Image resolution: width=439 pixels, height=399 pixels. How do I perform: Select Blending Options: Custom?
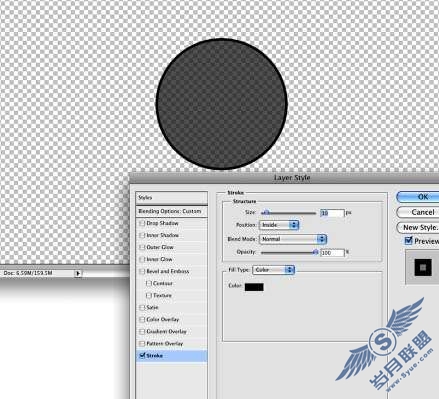tap(172, 211)
